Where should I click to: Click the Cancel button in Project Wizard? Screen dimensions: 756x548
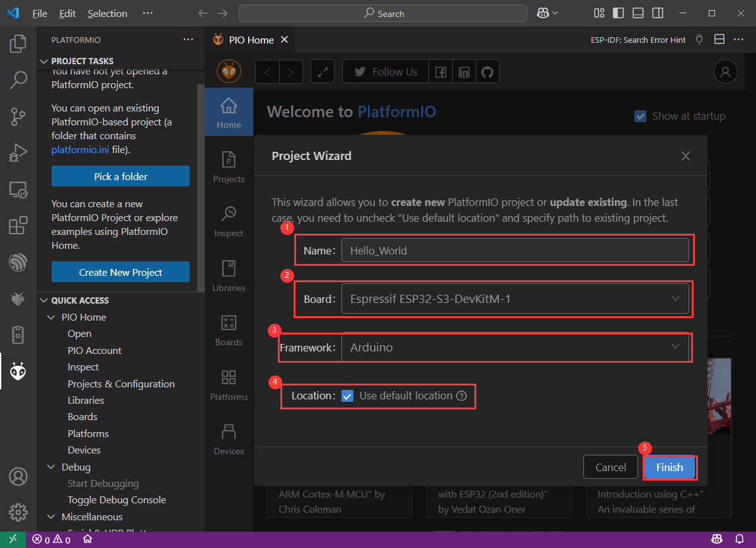tap(610, 467)
